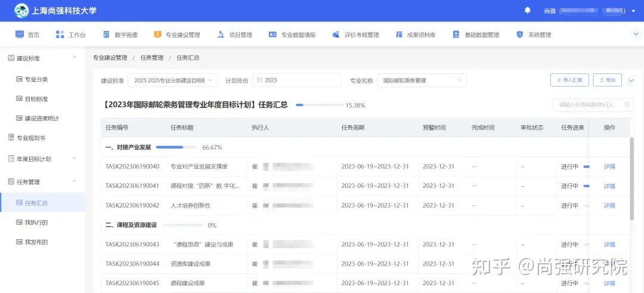Select 任务汇总 in the sidebar

point(42,202)
